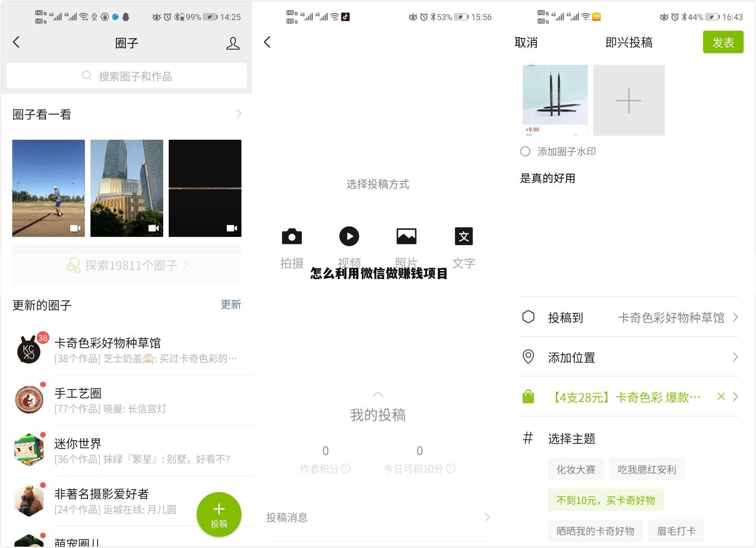This screenshot has width=756, height=548.
Task: Select topic tag 晒晒我的卡奇好物
Action: point(595,531)
